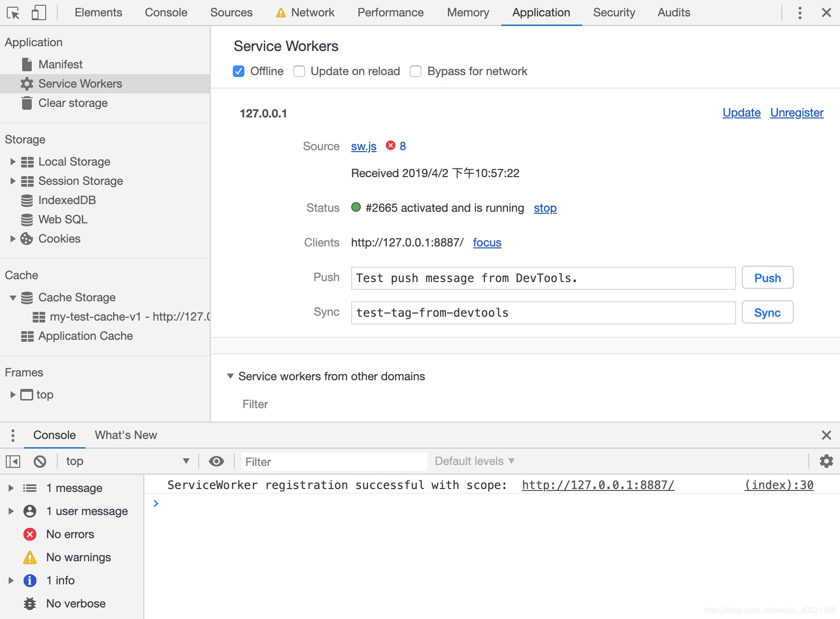Screen dimensions: 840x619
Task: Open the sw.js source link
Action: pos(364,146)
